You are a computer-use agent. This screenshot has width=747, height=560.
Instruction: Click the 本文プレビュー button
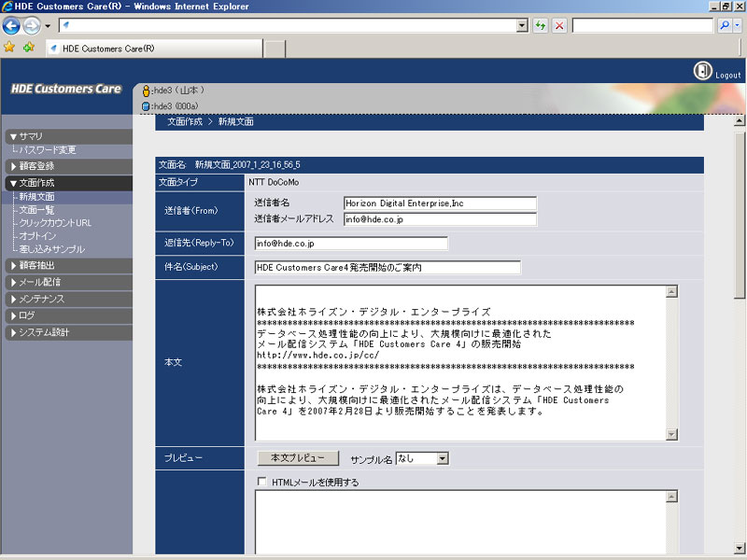coord(298,458)
